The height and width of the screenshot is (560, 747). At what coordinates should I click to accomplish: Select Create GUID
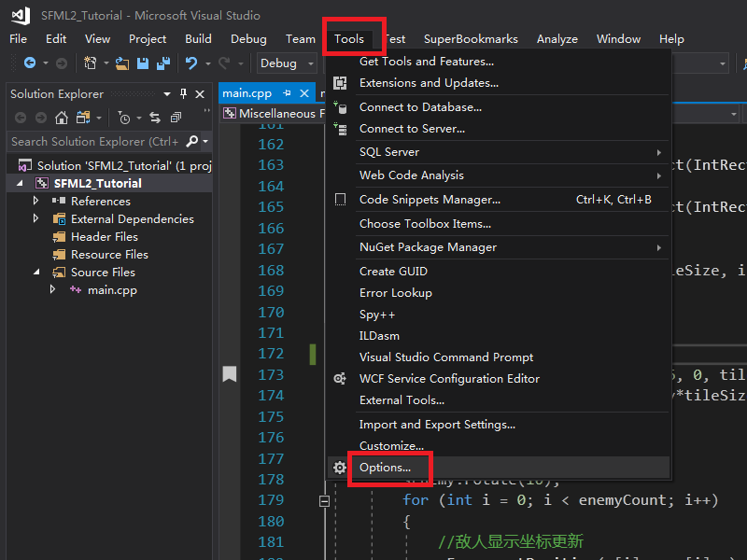[x=499, y=272]
